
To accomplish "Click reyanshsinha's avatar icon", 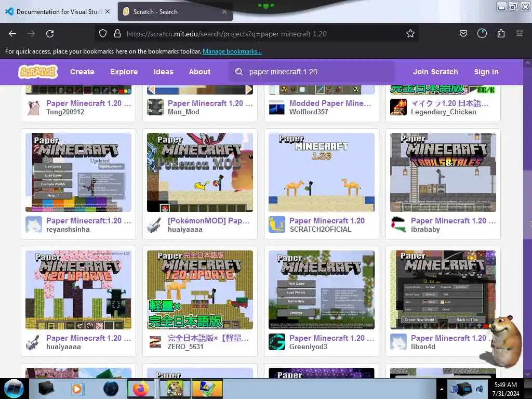I will pos(34,224).
